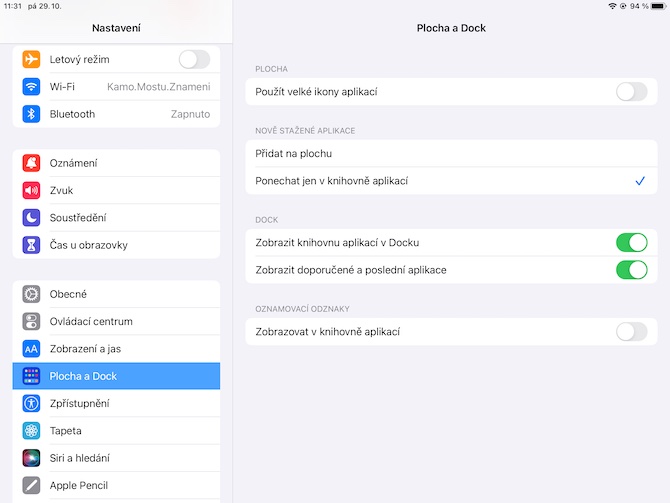Disable Zobrazit knihovnu aplikací v Docku

point(631,243)
